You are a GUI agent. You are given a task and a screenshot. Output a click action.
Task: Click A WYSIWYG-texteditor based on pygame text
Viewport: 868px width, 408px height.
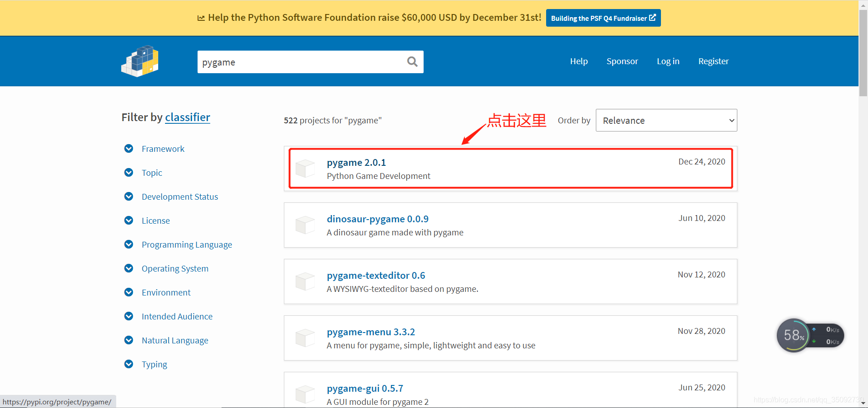click(x=402, y=289)
